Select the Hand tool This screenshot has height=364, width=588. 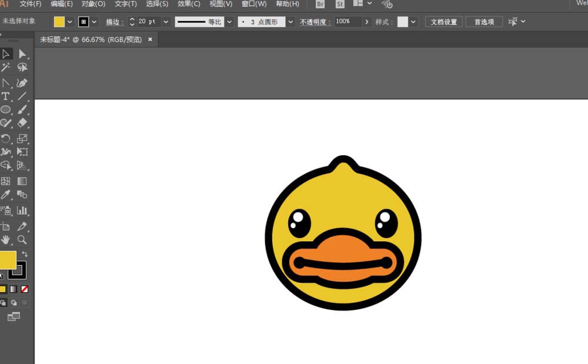pyautogui.click(x=7, y=240)
